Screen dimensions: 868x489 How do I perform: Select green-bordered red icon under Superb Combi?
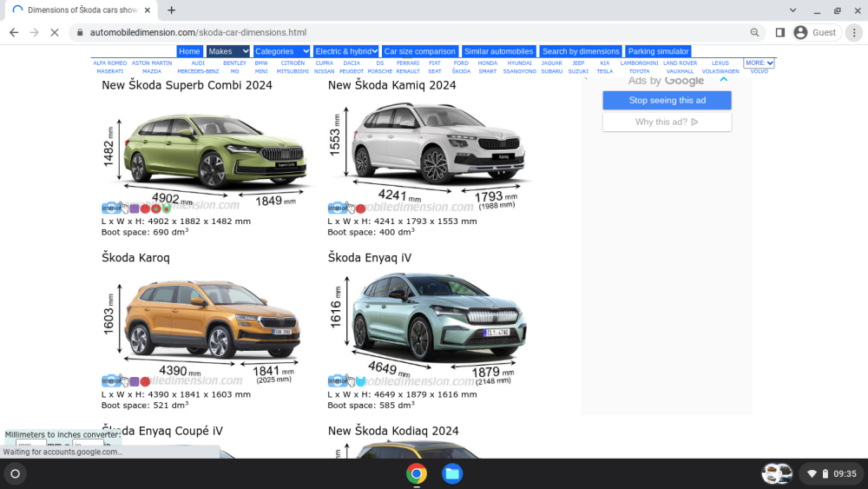(166, 208)
